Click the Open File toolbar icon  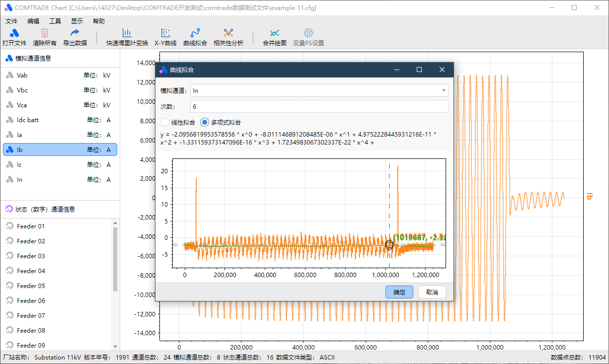click(x=14, y=33)
